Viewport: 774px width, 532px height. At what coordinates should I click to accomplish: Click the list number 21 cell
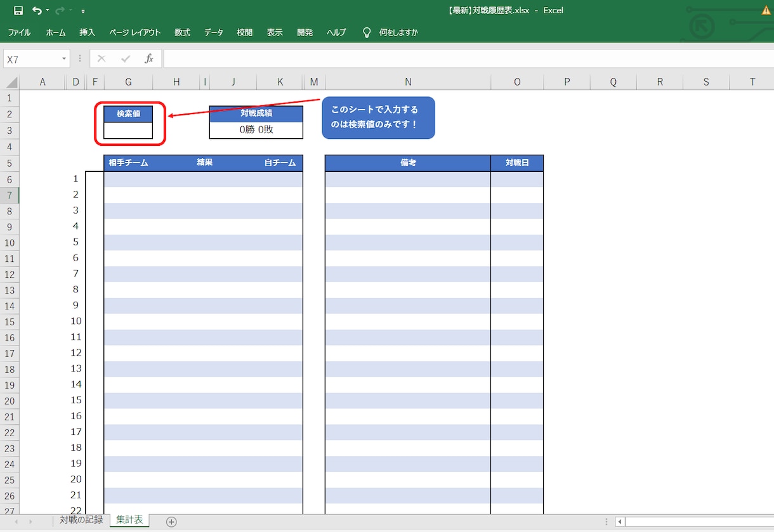pos(75,495)
